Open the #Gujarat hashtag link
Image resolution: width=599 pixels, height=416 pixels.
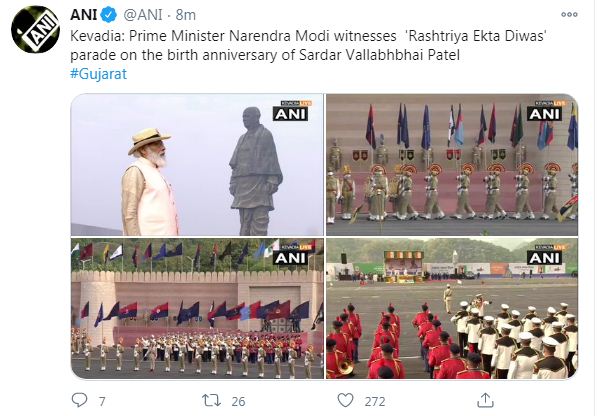pos(98,74)
